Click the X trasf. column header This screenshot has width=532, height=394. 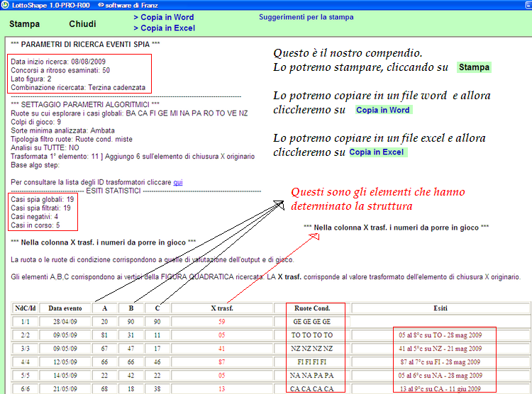pyautogui.click(x=222, y=308)
